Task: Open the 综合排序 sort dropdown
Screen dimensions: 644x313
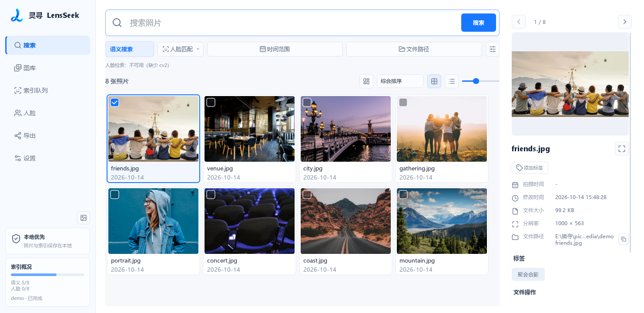Action: (400, 81)
